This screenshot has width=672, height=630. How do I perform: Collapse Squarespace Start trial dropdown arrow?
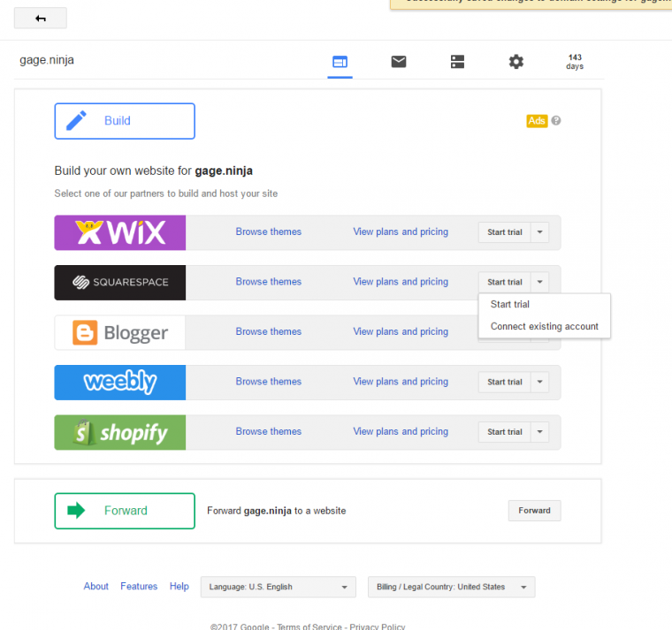pos(540,282)
